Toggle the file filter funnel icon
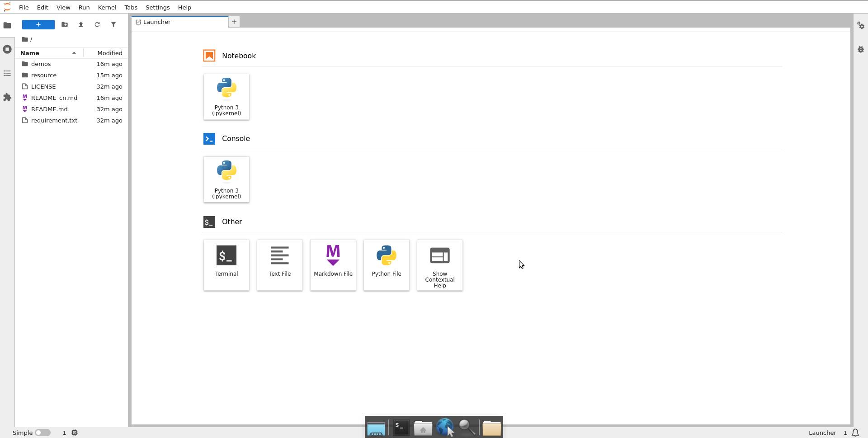 [113, 24]
